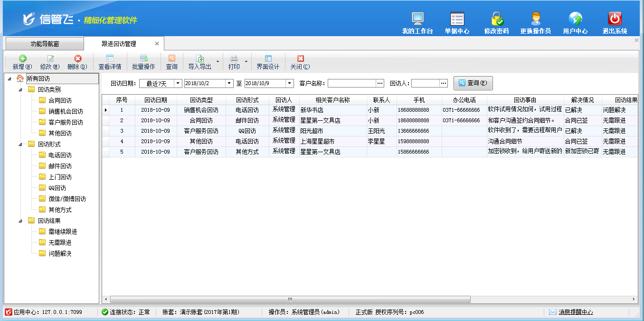This screenshot has width=644, height=321.
Task: Collapse the 回访类别 tree node
Action: pos(21,89)
